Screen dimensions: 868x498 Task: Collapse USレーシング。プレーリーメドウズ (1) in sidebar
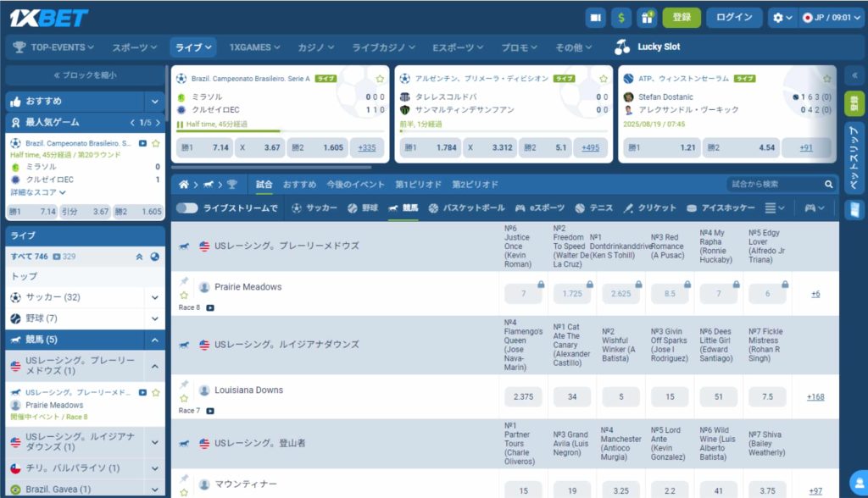(155, 367)
